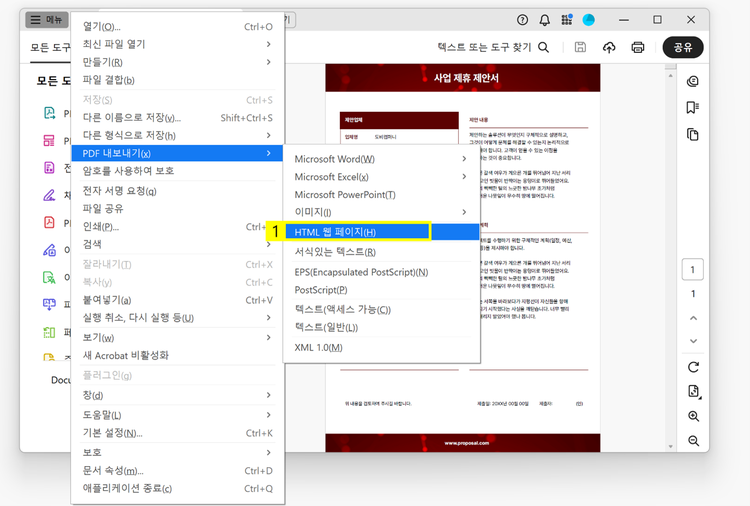Click 텍스트 또는 도구 찾기 search field
750x506 pixels.
point(484,47)
